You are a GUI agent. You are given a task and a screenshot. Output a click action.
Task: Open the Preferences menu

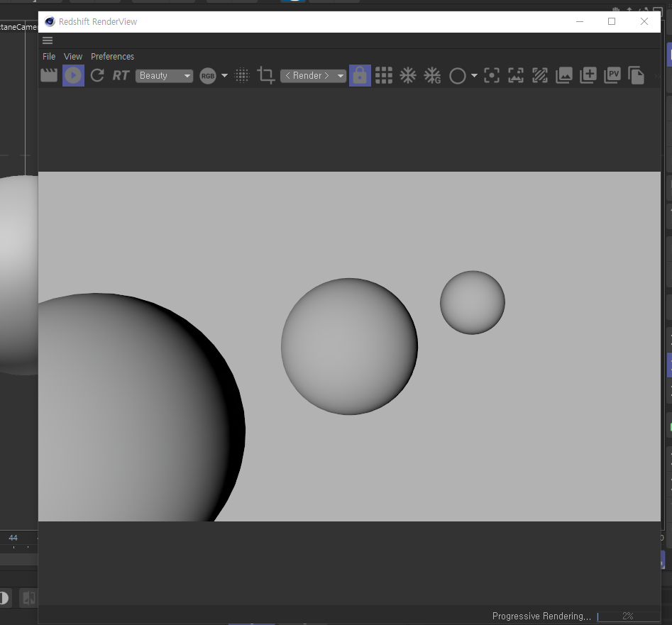[112, 57]
